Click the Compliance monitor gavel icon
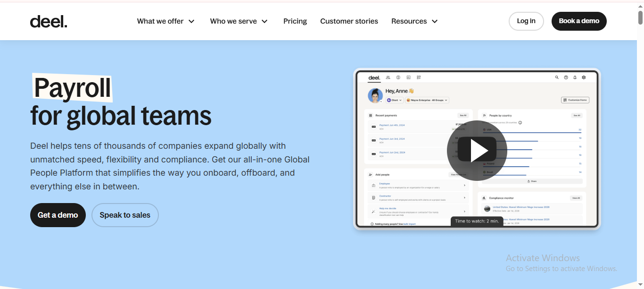 pyautogui.click(x=484, y=198)
